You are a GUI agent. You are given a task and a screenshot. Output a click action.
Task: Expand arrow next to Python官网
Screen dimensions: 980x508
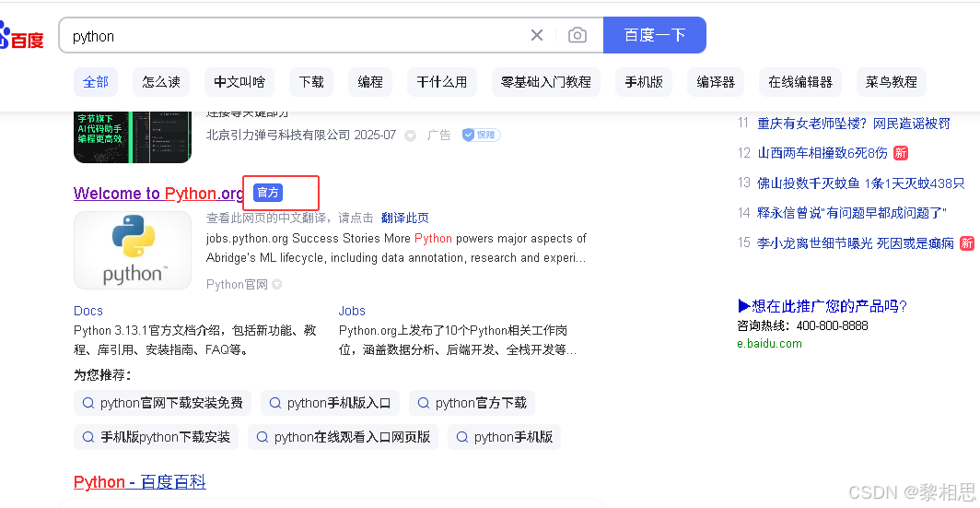pos(276,285)
